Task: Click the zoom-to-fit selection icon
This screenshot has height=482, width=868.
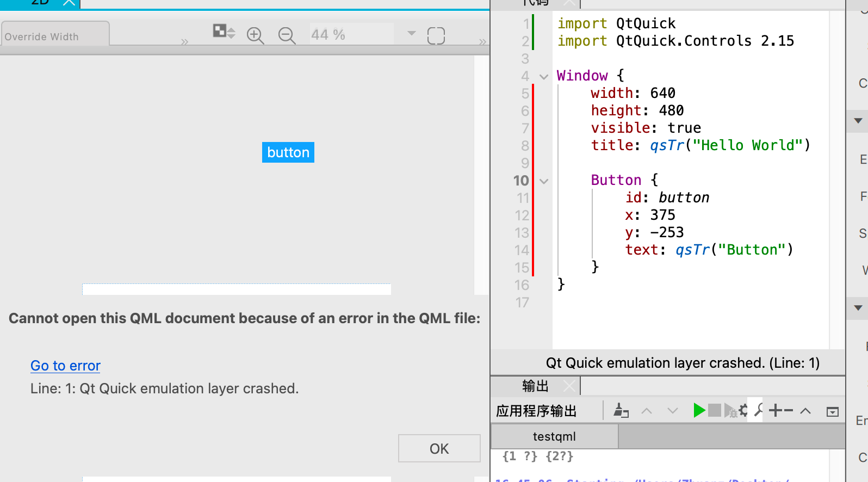Action: click(x=436, y=36)
